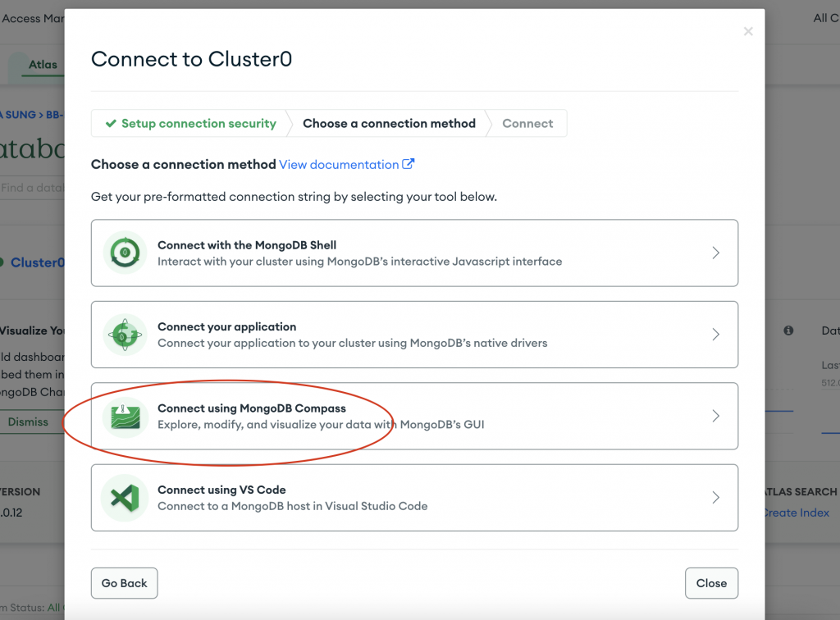Open the Cluster0 link in background page

[x=36, y=262]
